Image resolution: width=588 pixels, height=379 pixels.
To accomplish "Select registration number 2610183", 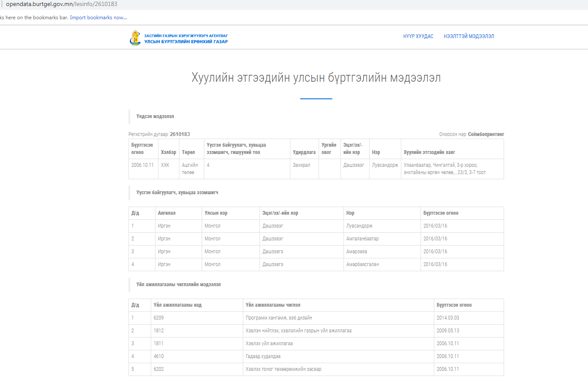I will click(x=180, y=134).
